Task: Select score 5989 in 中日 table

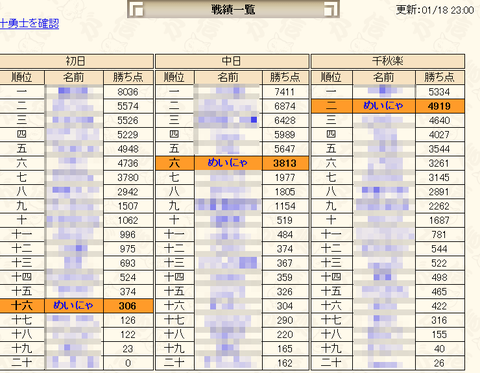Action: tap(285, 135)
